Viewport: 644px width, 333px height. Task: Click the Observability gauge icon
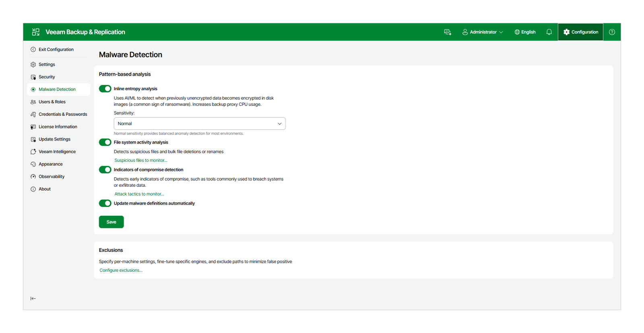click(33, 177)
